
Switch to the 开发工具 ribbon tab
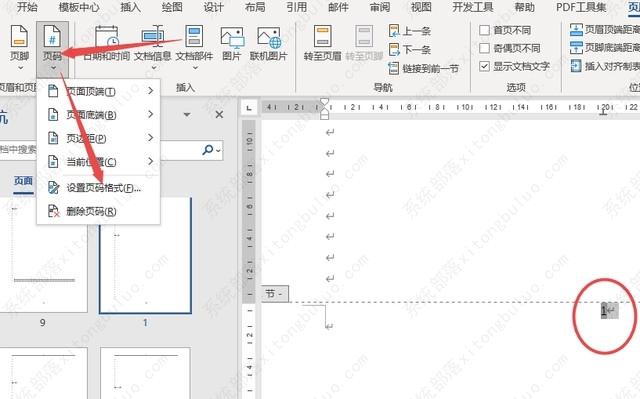click(x=473, y=7)
